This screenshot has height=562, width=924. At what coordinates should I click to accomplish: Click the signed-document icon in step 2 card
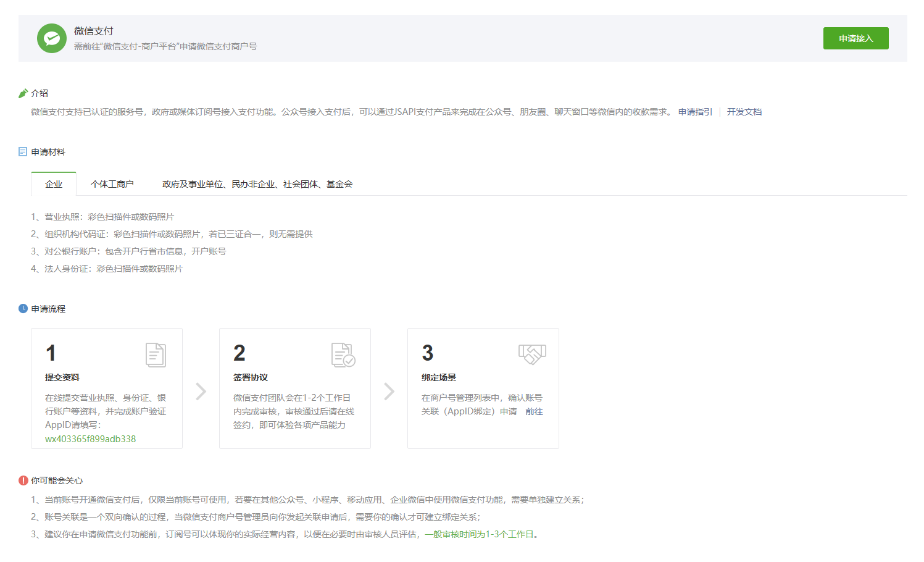(x=343, y=354)
